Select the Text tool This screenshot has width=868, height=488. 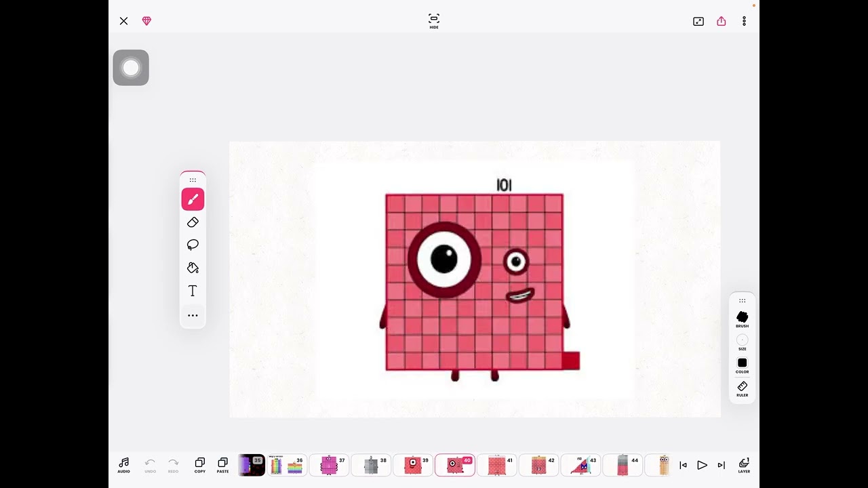coord(193,291)
